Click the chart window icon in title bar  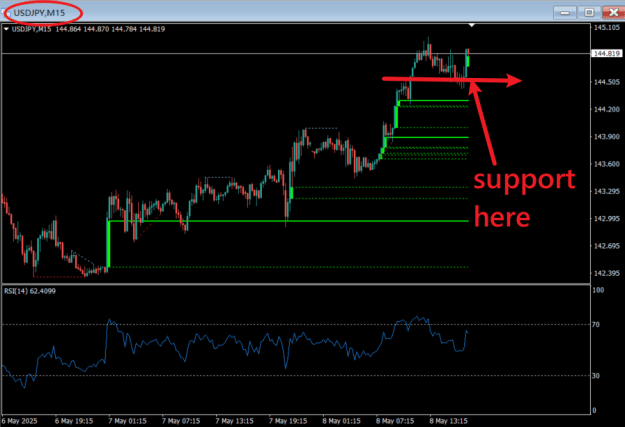pyautogui.click(x=6, y=13)
